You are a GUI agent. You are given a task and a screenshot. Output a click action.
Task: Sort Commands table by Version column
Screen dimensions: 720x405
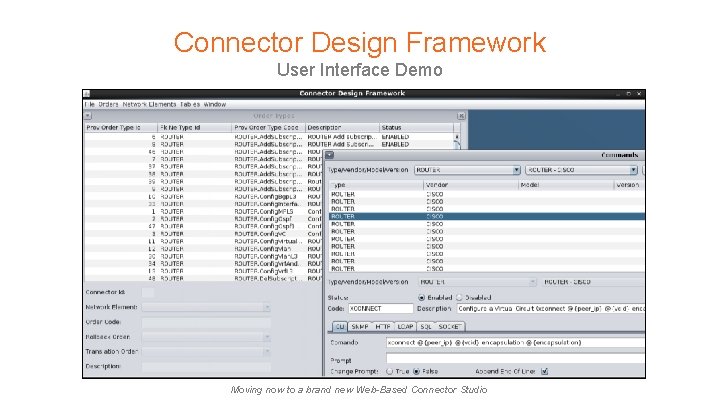629,185
